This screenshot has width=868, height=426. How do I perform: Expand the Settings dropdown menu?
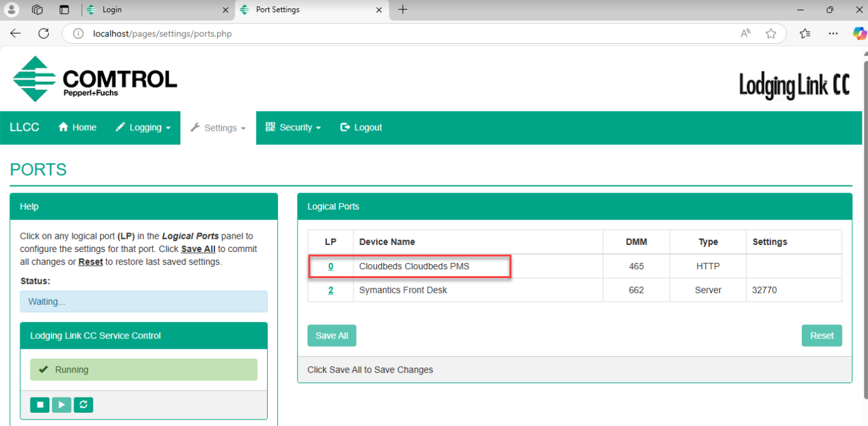pyautogui.click(x=218, y=128)
